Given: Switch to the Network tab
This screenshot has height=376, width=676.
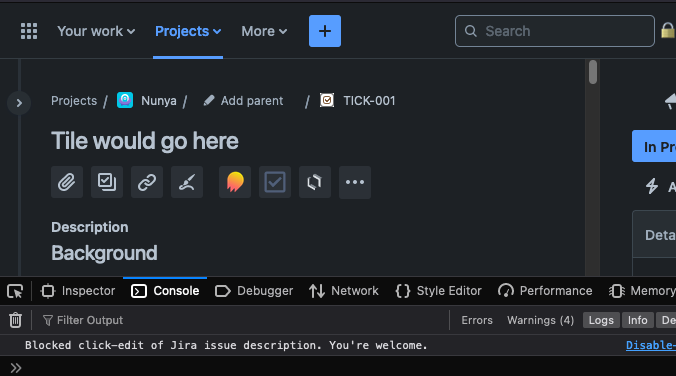Looking at the screenshot, I should (344, 291).
